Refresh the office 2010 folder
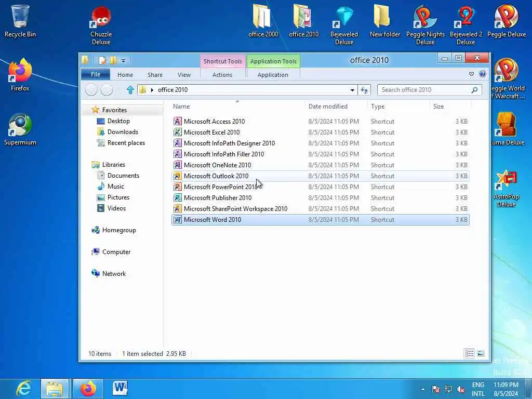Image resolution: width=532 pixels, height=399 pixels. pyautogui.click(x=364, y=90)
